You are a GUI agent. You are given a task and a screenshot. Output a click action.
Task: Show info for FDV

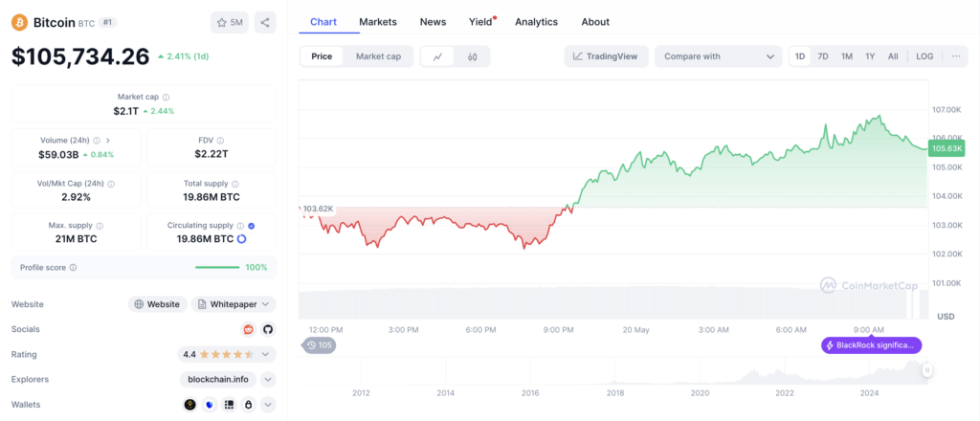click(221, 141)
